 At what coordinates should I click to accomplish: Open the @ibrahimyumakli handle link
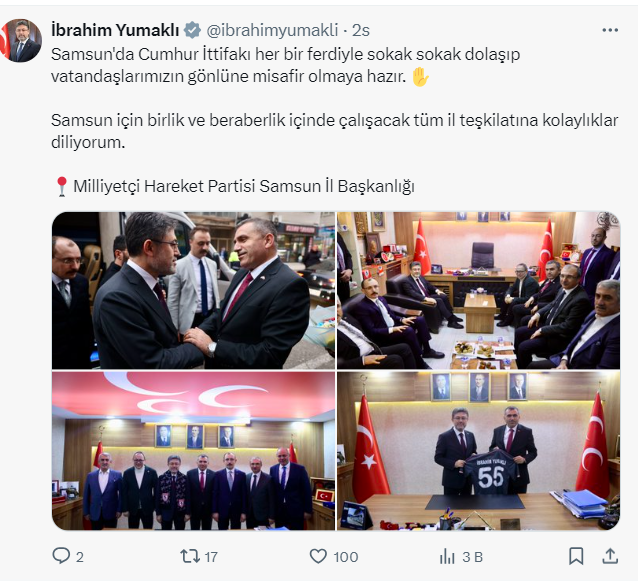pos(272,30)
